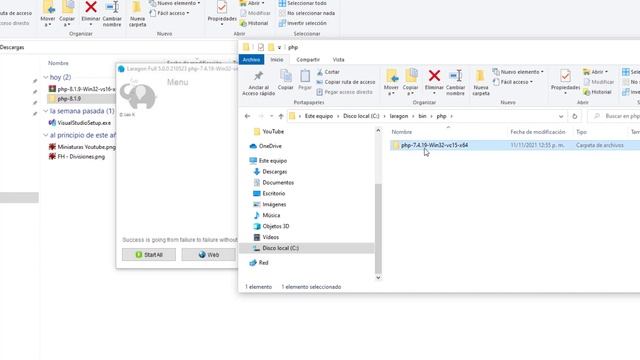Click Nueva carpeta in the Descargas window ribbon
This screenshot has width=640, height=360.
point(137,13)
